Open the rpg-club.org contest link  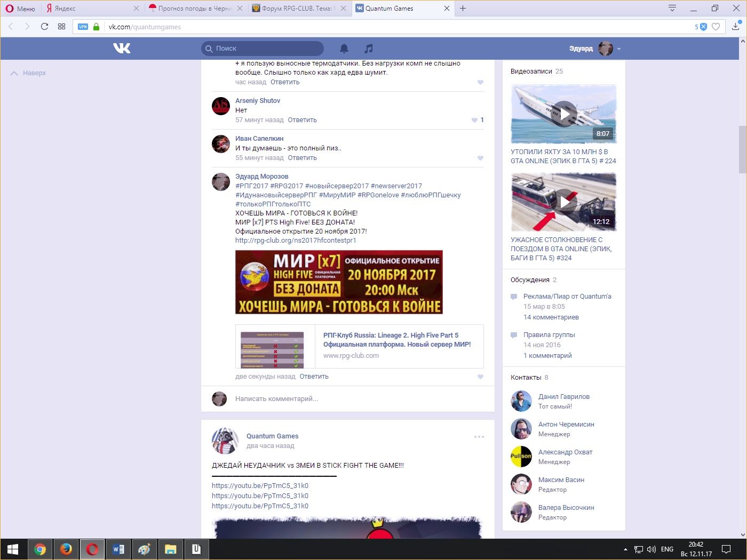click(296, 241)
